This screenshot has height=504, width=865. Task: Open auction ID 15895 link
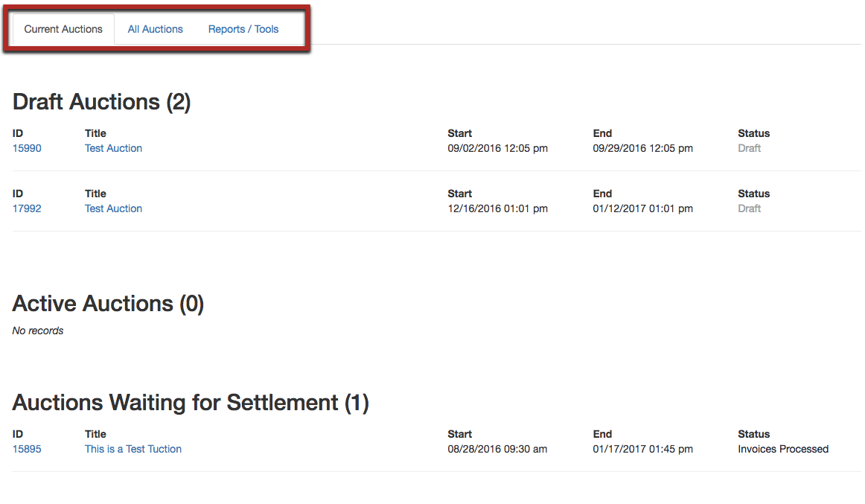coord(27,449)
